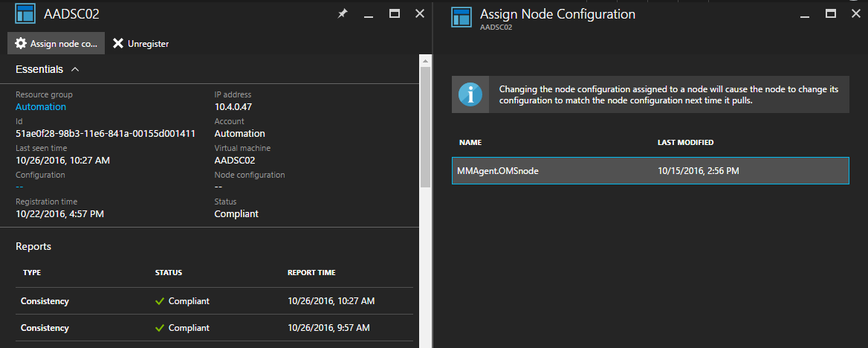Click Assign node configuration toolbar button
This screenshot has width=868, height=348.
pos(56,43)
